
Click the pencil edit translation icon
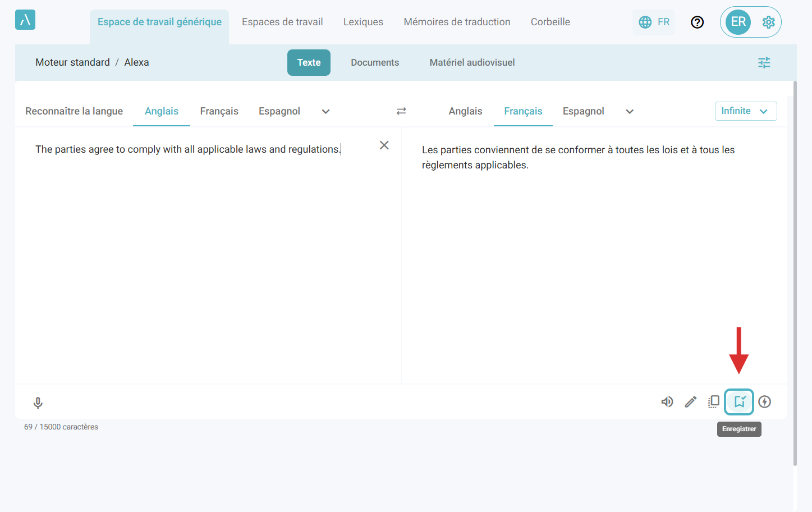691,402
